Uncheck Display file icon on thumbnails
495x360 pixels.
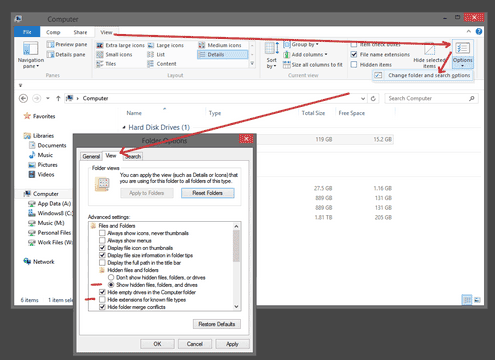click(x=102, y=248)
